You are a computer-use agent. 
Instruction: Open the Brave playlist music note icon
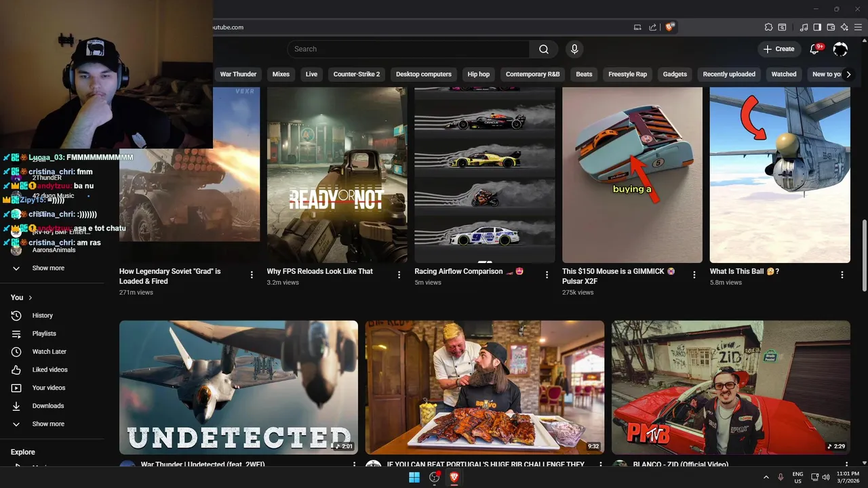804,27
